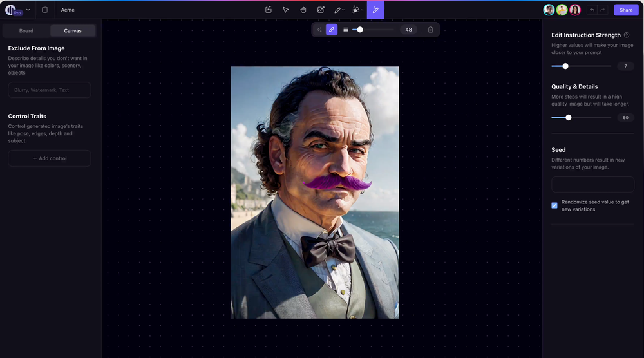Click the sparkle auto-select icon
The height and width of the screenshot is (358, 644).
point(319,30)
